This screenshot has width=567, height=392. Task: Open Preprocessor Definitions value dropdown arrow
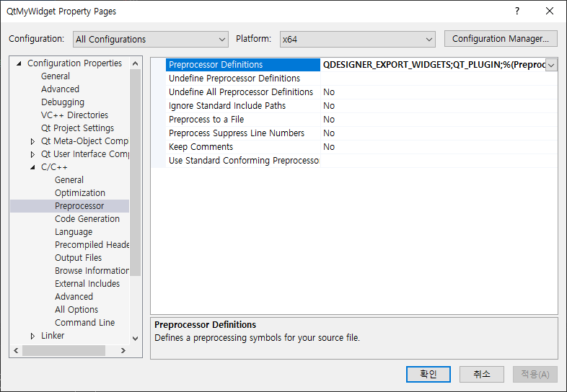coord(551,65)
